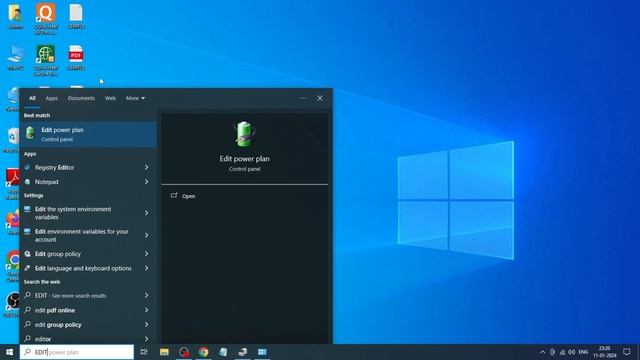Switch to the All search tab
The width and height of the screenshot is (640, 360).
32,98
